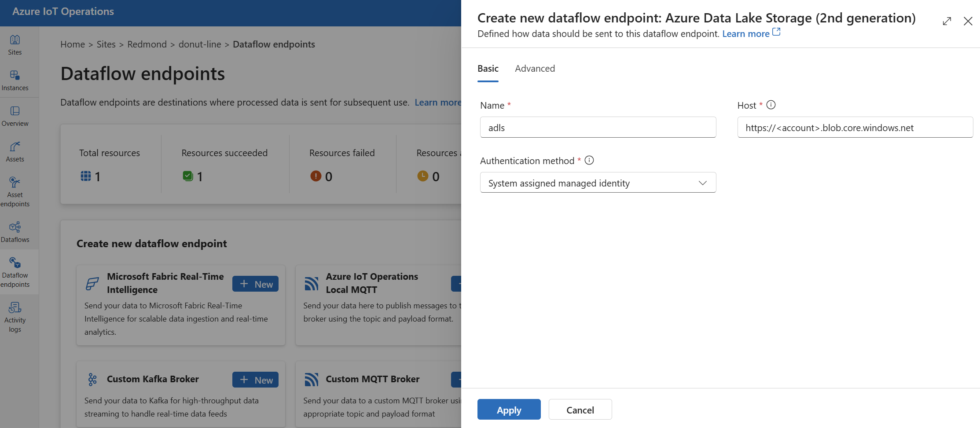Viewport: 980px width, 428px height.
Task: Go to Redmond breadcrumb
Action: [x=147, y=44]
